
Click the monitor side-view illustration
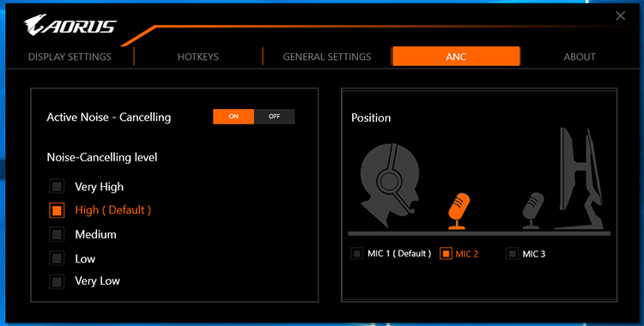[x=579, y=178]
